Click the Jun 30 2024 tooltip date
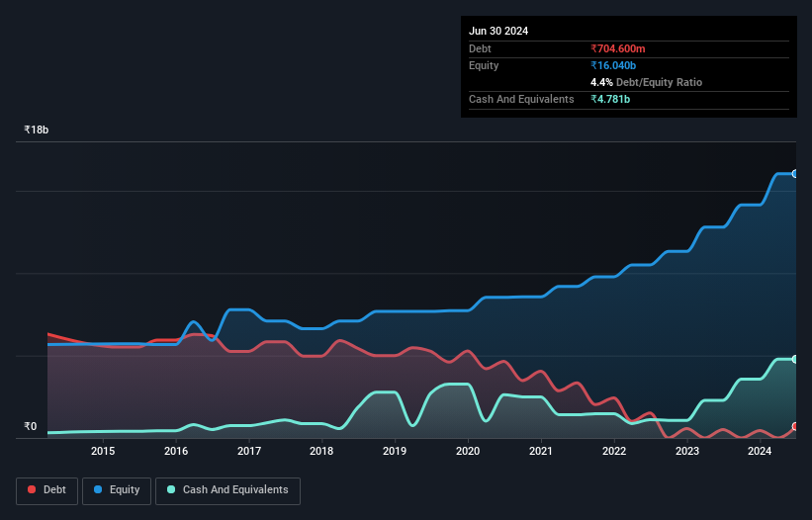 (498, 31)
